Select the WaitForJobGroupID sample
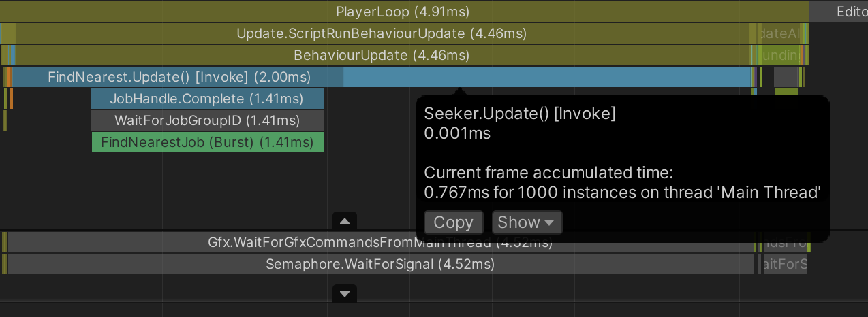This screenshot has height=317, width=868. [x=207, y=120]
